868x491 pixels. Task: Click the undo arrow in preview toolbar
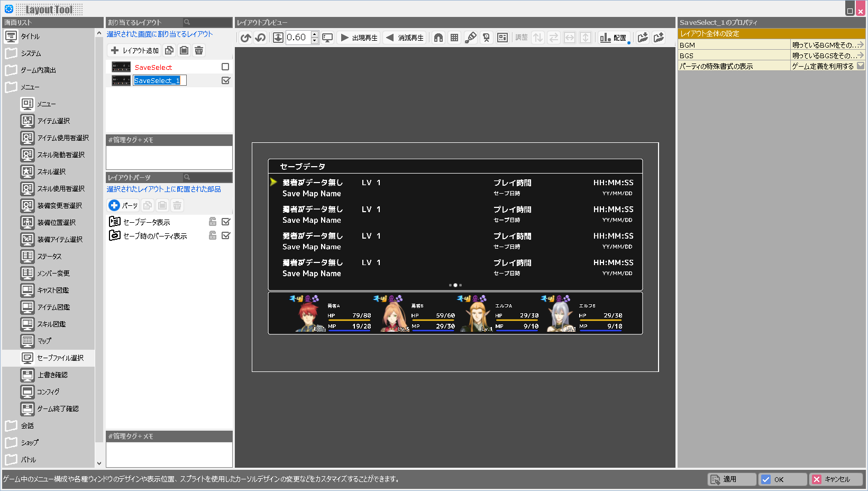(x=245, y=38)
